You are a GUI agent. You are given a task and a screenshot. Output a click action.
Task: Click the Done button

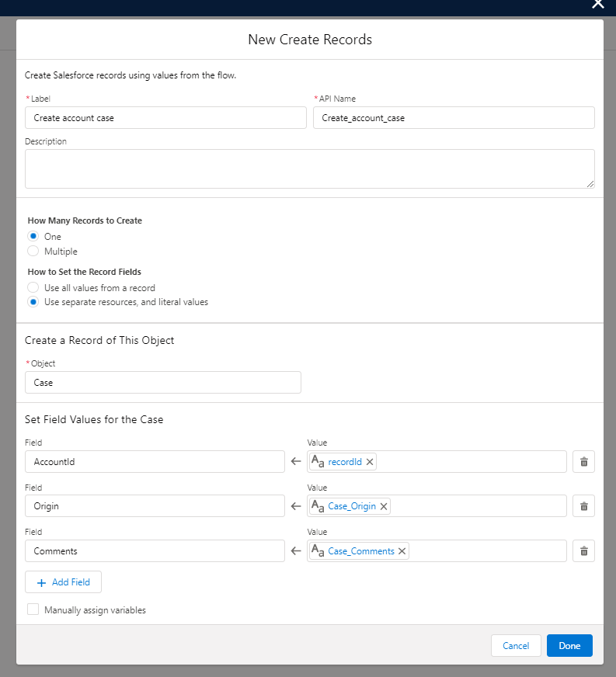pos(569,645)
